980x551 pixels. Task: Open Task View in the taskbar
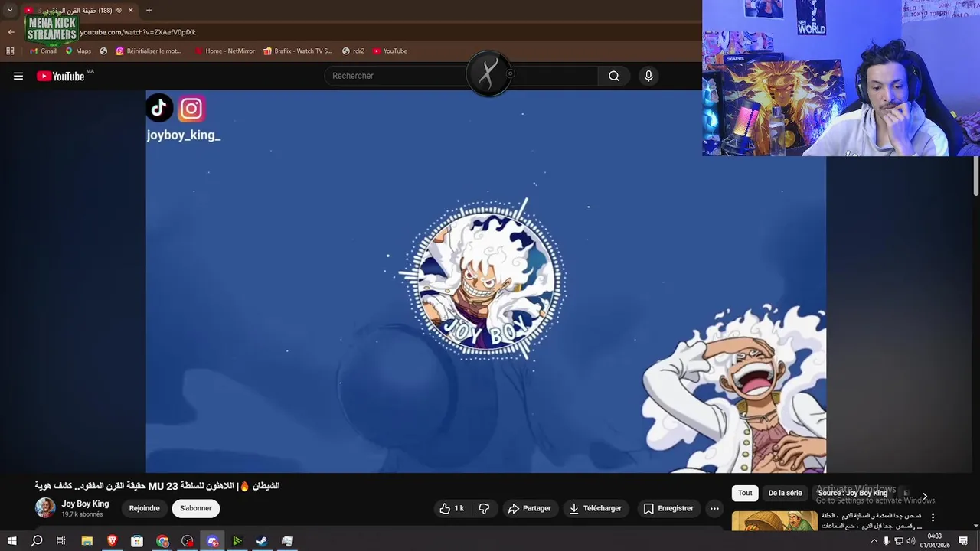click(61, 541)
